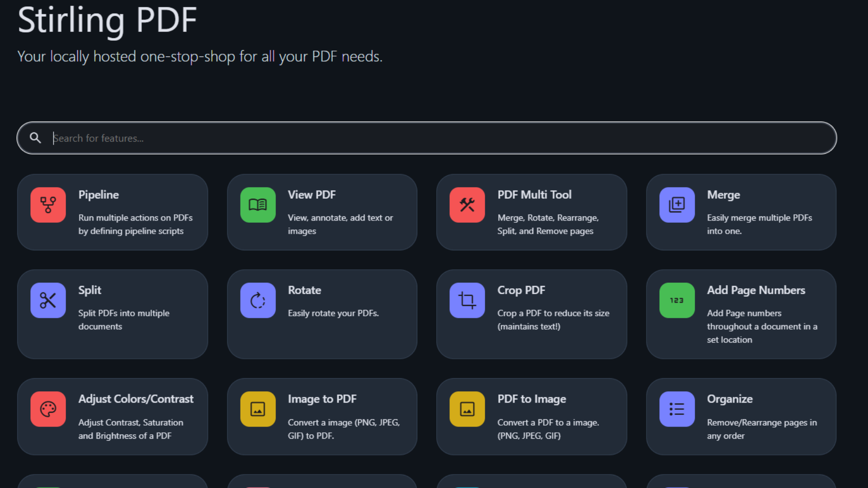The height and width of the screenshot is (488, 868).
Task: Click the Add Page Numbers 123 icon
Action: (x=677, y=300)
